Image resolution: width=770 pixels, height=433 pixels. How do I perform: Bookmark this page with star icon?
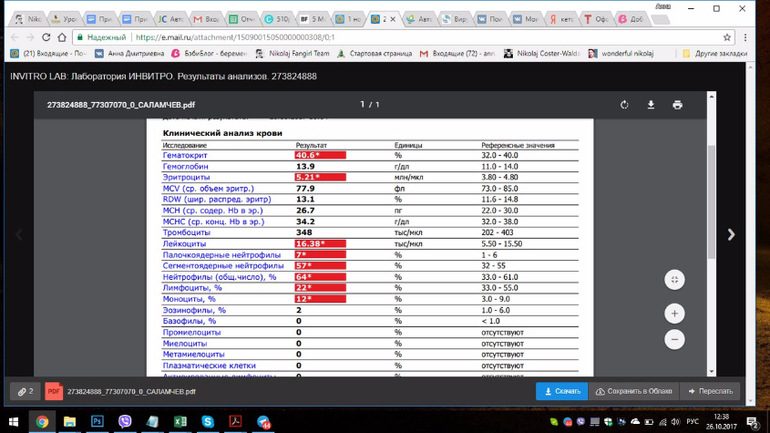[727, 37]
